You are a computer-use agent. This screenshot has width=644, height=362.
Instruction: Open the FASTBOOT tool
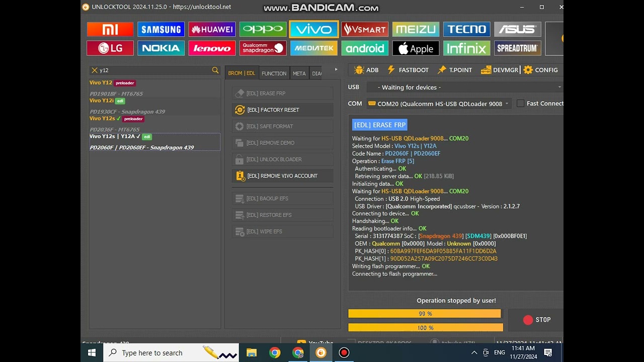[408, 70]
